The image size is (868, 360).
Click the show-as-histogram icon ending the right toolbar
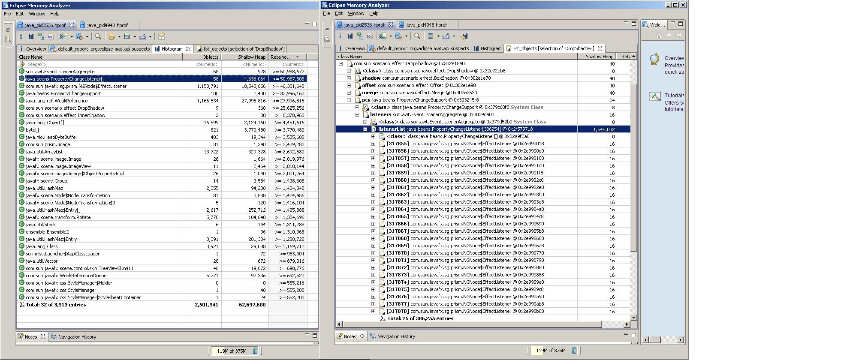click(x=464, y=36)
